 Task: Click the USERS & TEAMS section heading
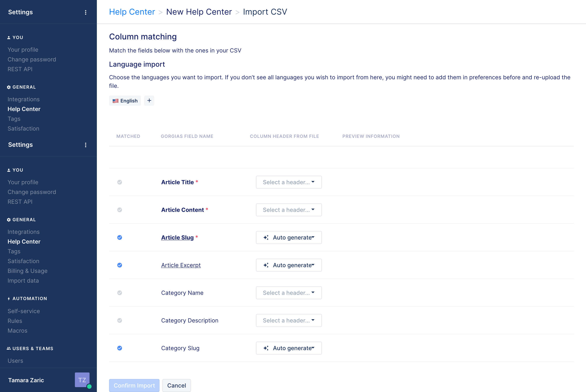[x=33, y=348]
